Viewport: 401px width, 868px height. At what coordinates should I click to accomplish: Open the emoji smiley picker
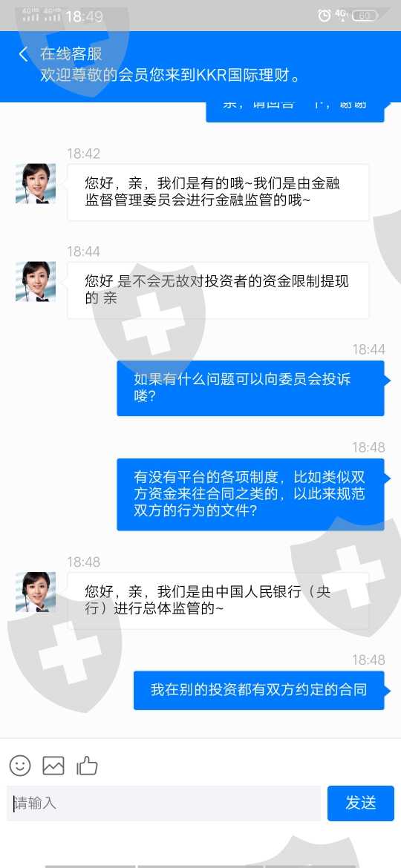point(20,766)
